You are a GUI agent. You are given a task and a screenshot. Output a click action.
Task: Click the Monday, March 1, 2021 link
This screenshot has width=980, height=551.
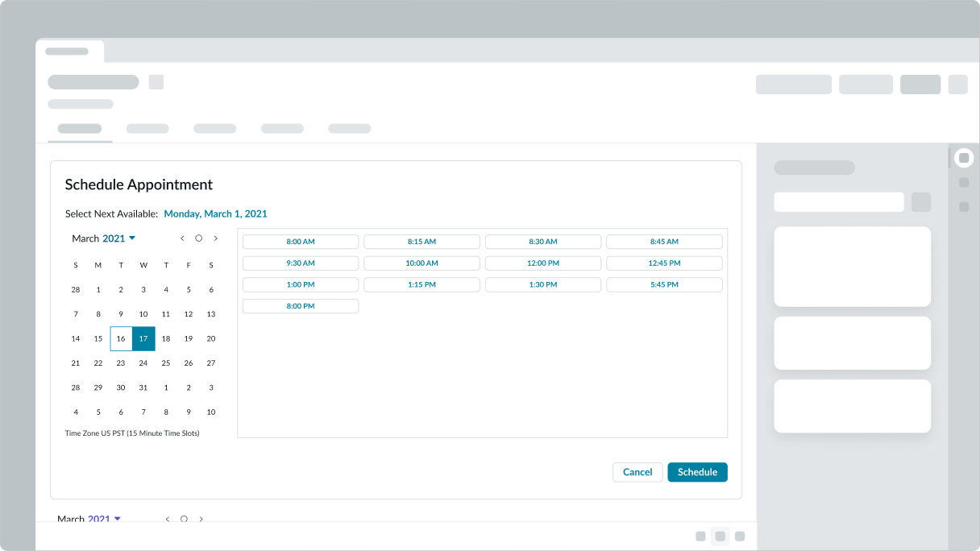coord(215,214)
